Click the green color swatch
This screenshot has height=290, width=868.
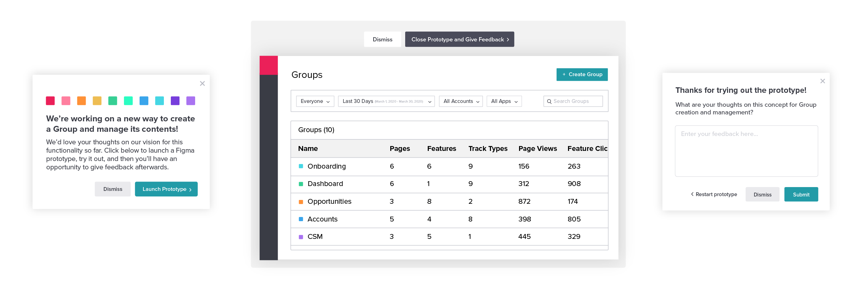tap(113, 101)
